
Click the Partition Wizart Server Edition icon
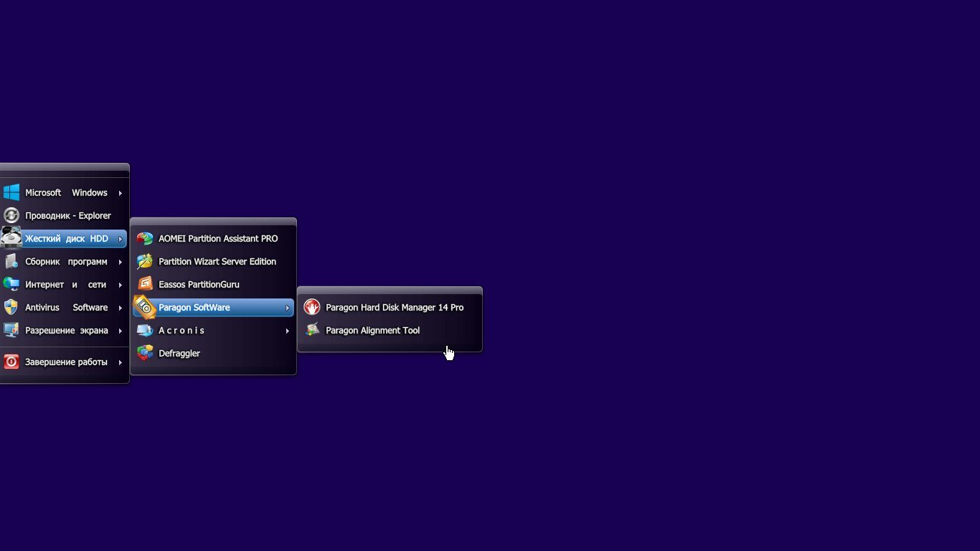click(145, 261)
